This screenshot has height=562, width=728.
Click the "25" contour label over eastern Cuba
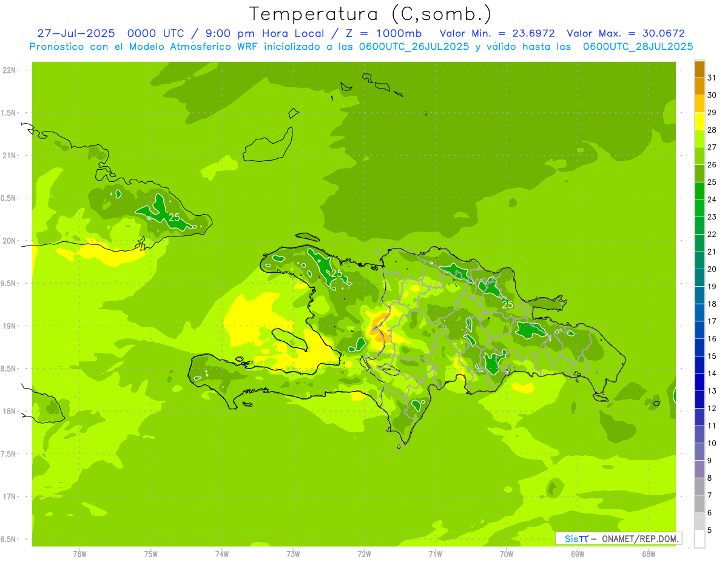[x=175, y=217]
